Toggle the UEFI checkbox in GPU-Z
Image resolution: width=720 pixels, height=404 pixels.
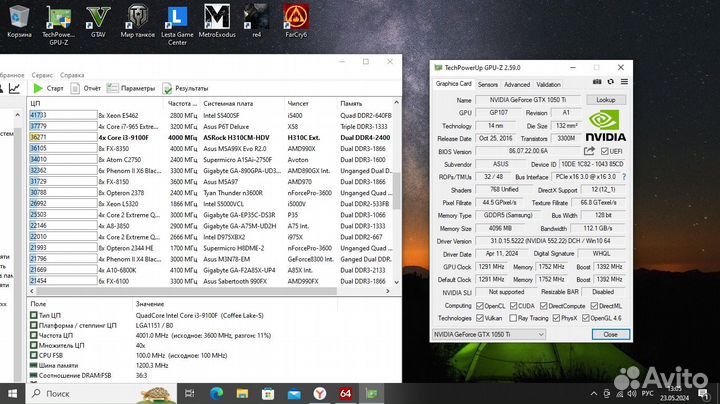coord(604,151)
